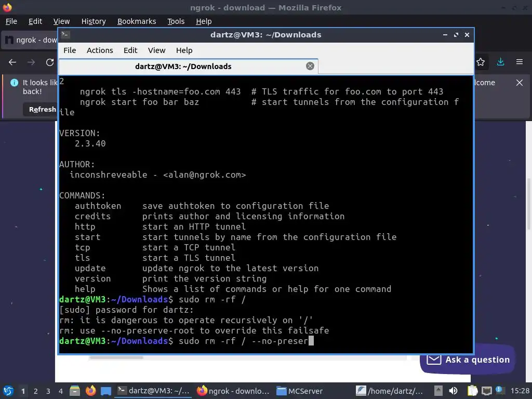Open the clipboard manager tray icon

(x=472, y=391)
